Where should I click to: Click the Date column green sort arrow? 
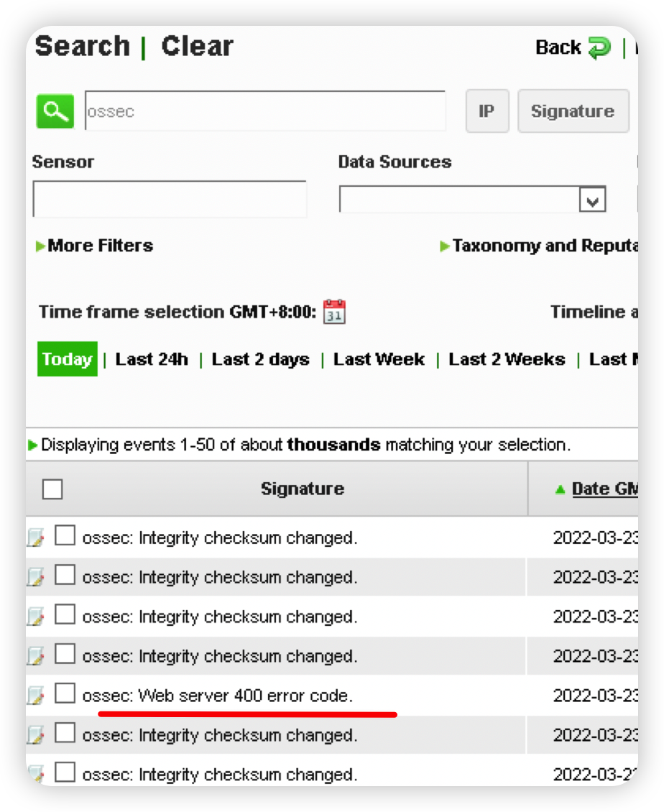coord(560,489)
